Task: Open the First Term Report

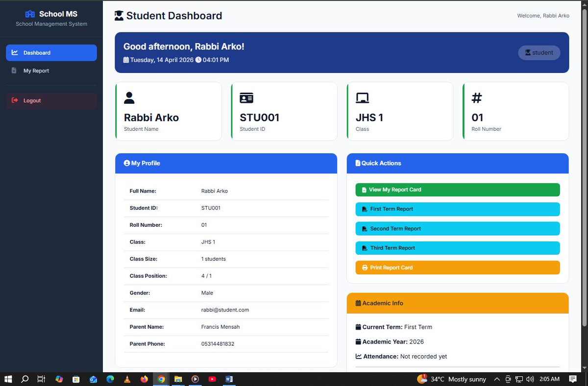Action: click(458, 209)
